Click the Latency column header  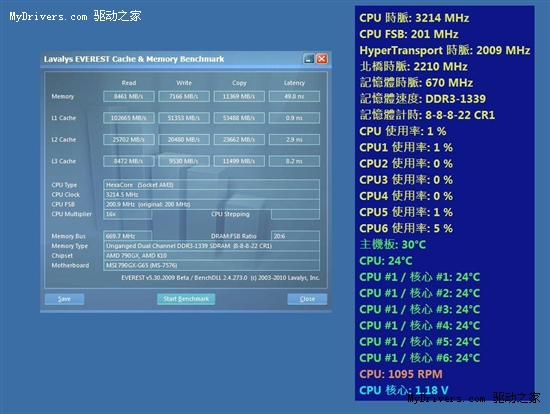(294, 83)
